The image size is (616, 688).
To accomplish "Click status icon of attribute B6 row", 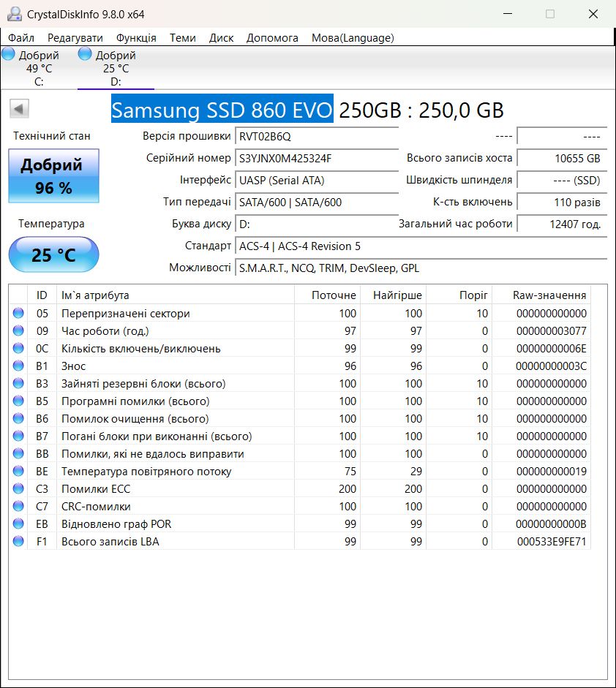I will pos(18,419).
